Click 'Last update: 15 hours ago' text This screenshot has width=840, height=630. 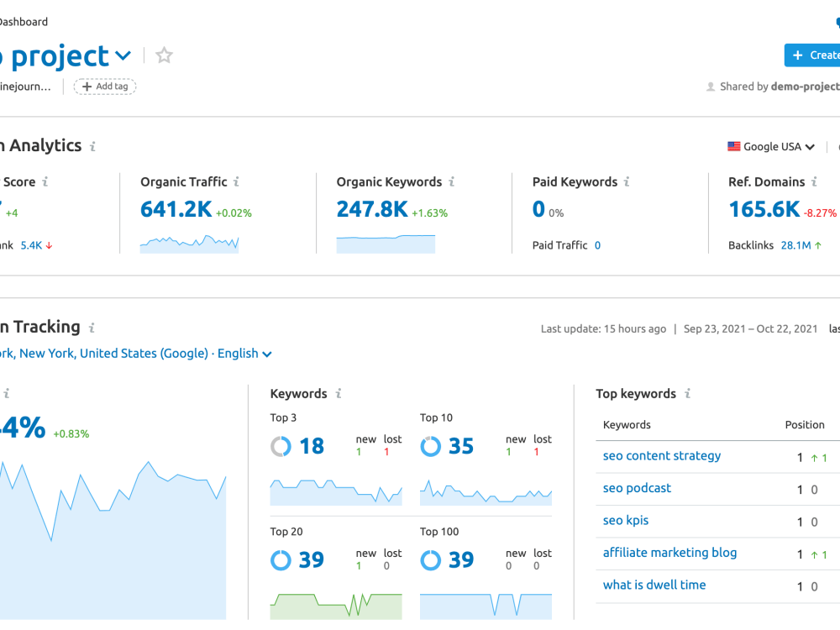point(603,329)
